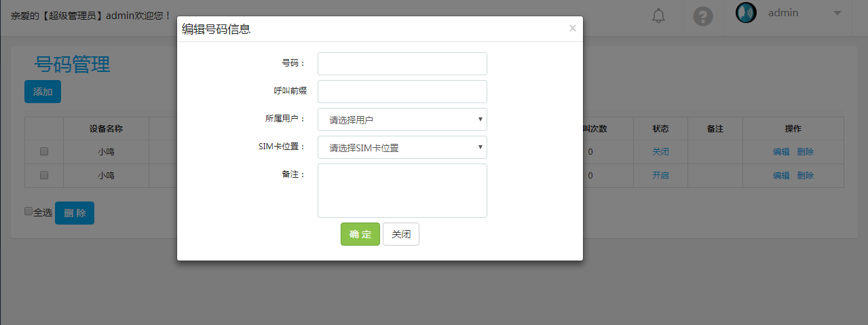868x325 pixels.
Task: Click the 关闭 button in dialog
Action: pos(400,234)
